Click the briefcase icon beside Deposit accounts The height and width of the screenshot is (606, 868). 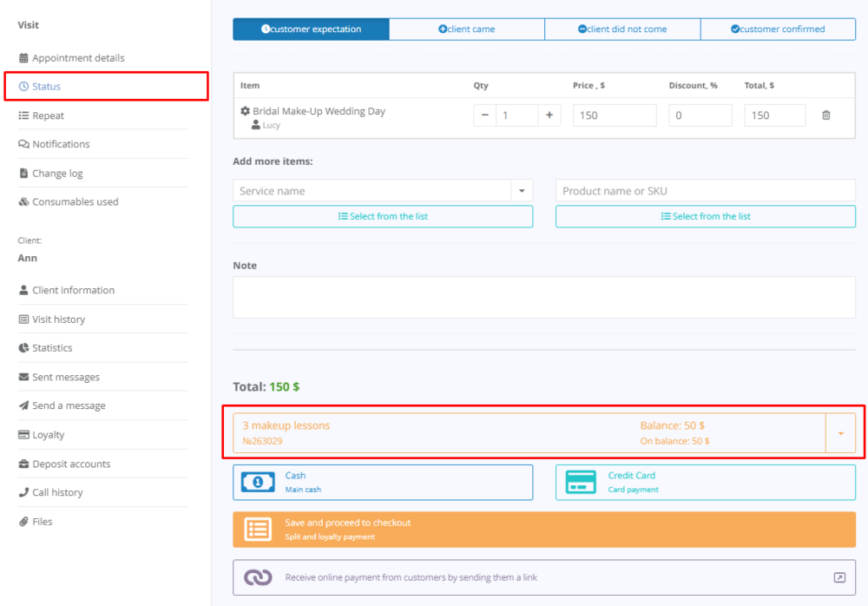point(23,464)
